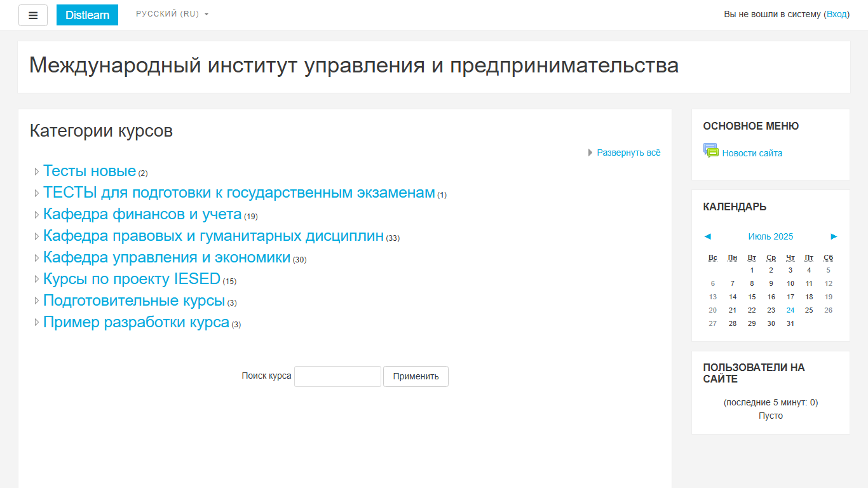Click the institute title heading text
The width and height of the screenshot is (868, 488).
click(x=354, y=65)
